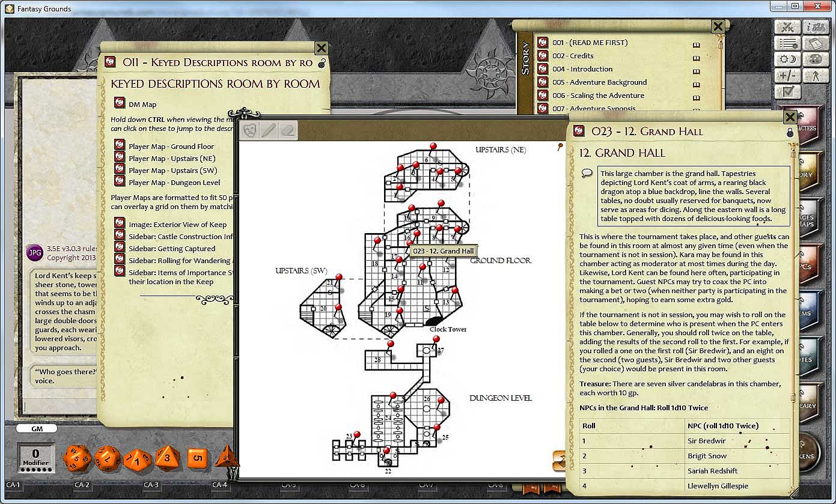This screenshot has width=836, height=504.
Task: Open Player Map - Dungeon Level link
Action: tap(174, 183)
